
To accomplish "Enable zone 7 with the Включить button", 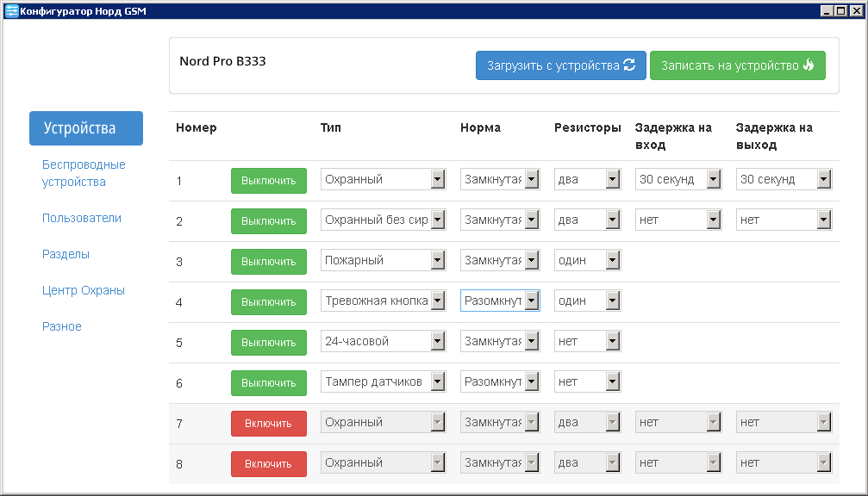I will pos(268,424).
